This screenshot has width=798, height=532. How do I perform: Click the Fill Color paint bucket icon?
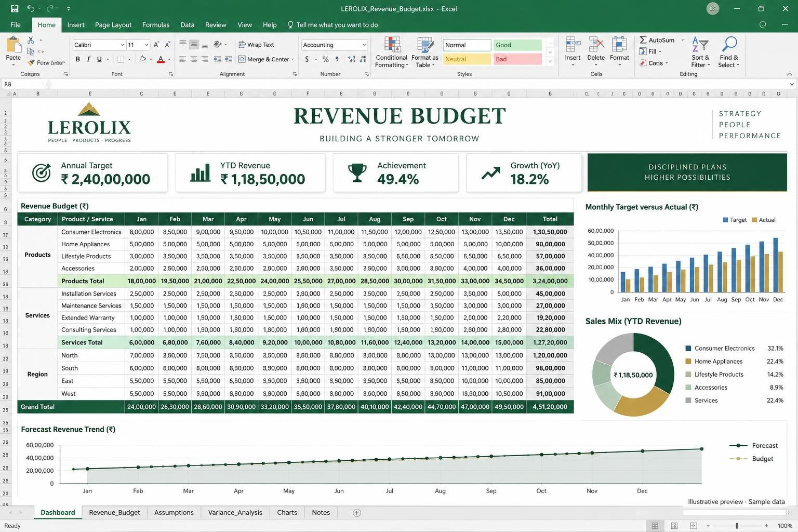[x=142, y=59]
